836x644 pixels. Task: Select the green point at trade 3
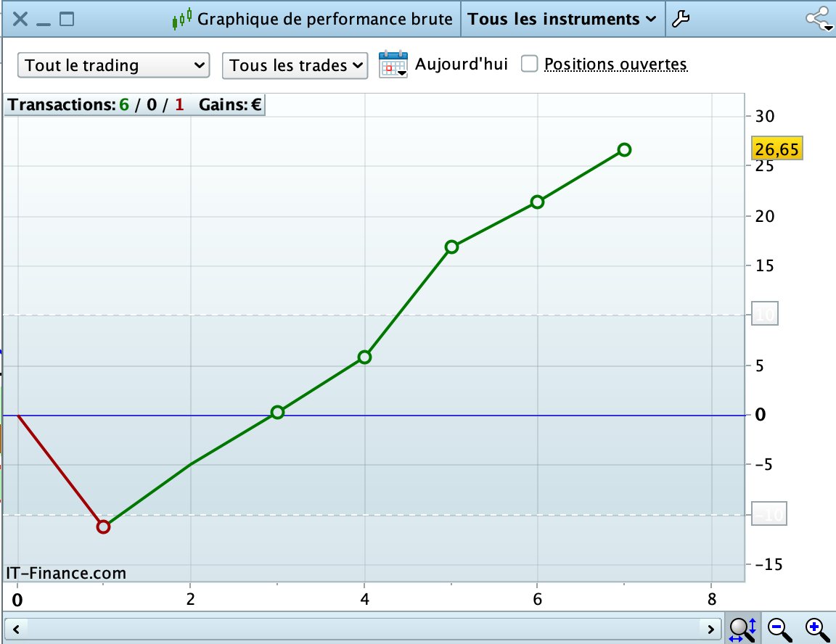coord(277,412)
